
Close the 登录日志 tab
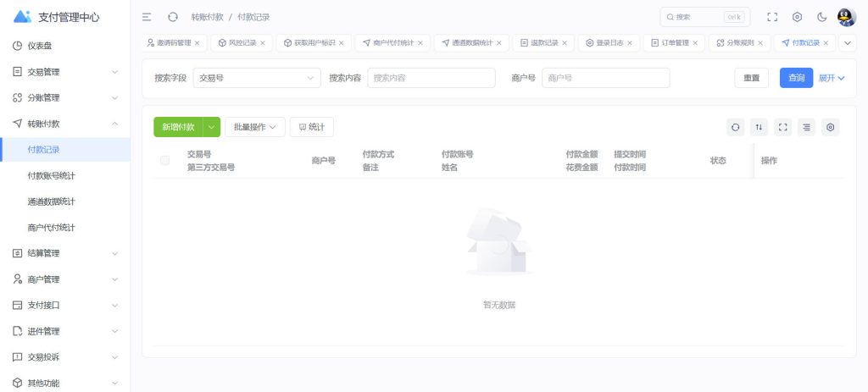[x=630, y=43]
